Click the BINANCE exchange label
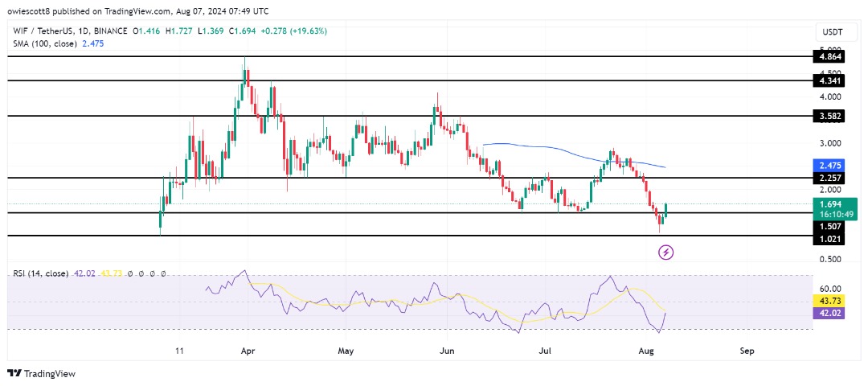Viewport: 868px width, 386px height. tap(108, 31)
